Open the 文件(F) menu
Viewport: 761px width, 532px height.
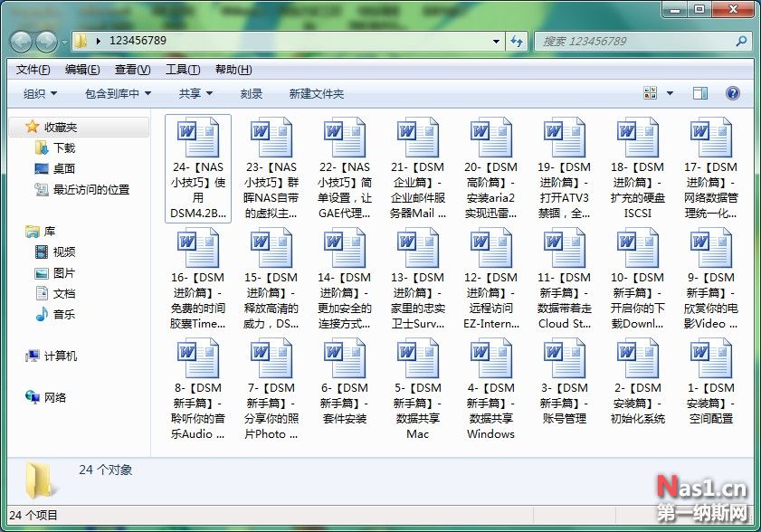[33, 70]
